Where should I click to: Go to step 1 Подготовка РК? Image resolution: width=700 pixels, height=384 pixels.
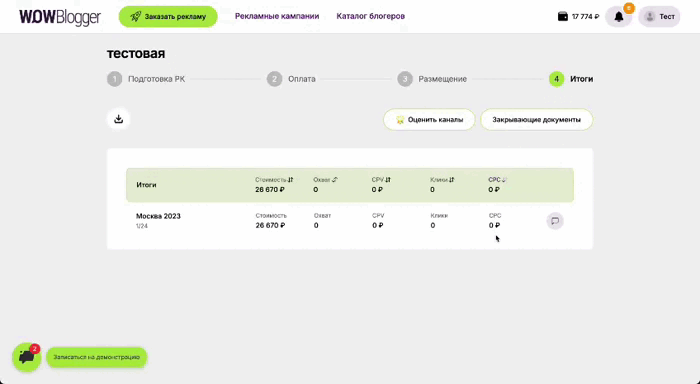click(146, 79)
